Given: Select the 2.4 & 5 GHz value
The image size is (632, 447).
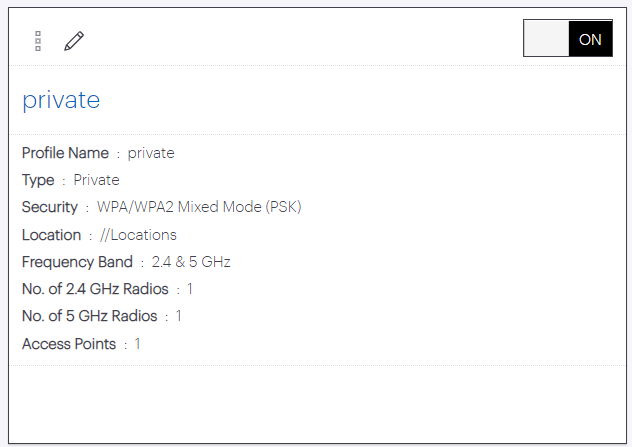Looking at the screenshot, I should 191,262.
